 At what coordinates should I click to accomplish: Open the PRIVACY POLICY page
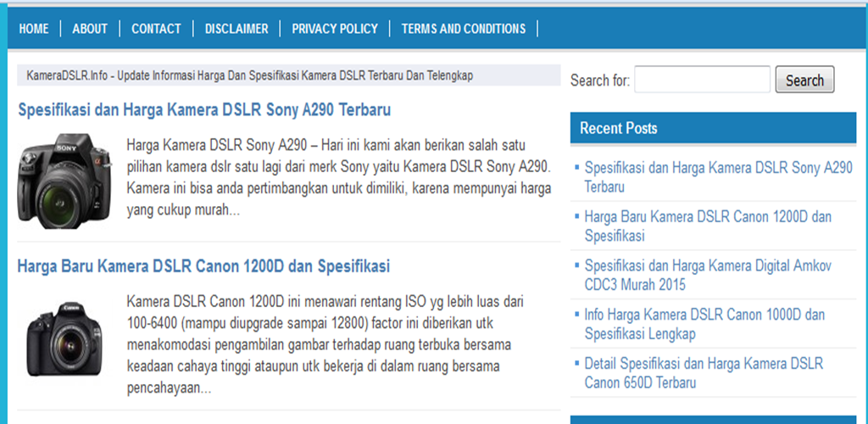tap(335, 29)
